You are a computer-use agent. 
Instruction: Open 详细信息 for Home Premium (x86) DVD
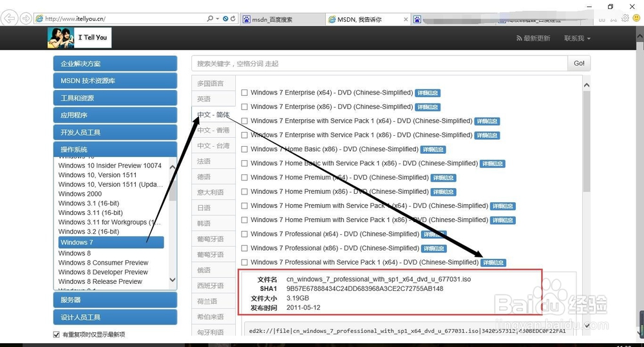tap(443, 192)
